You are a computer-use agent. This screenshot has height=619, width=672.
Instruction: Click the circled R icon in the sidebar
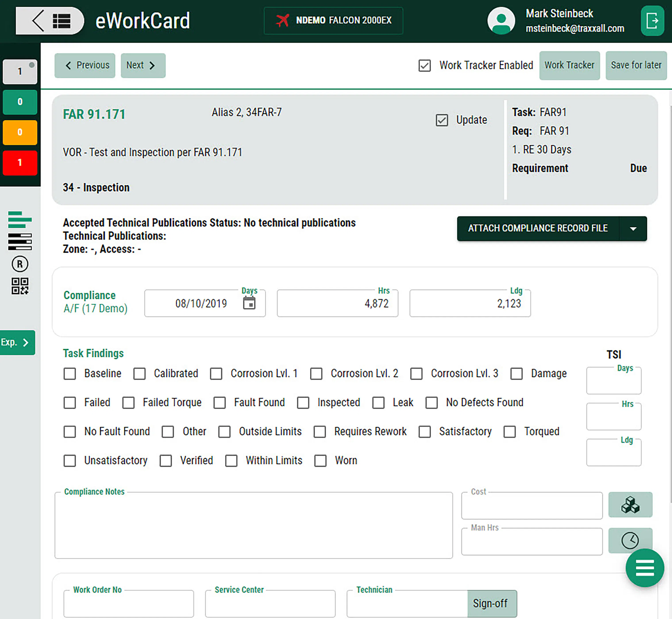coord(20,264)
